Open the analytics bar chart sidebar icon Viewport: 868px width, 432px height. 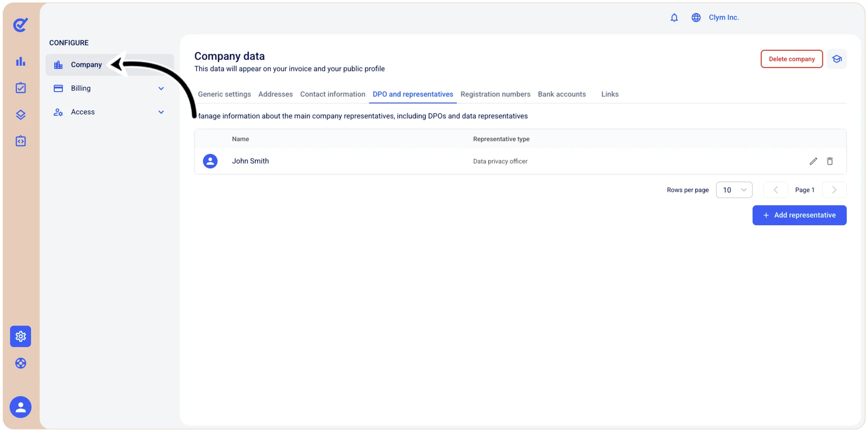click(x=20, y=62)
